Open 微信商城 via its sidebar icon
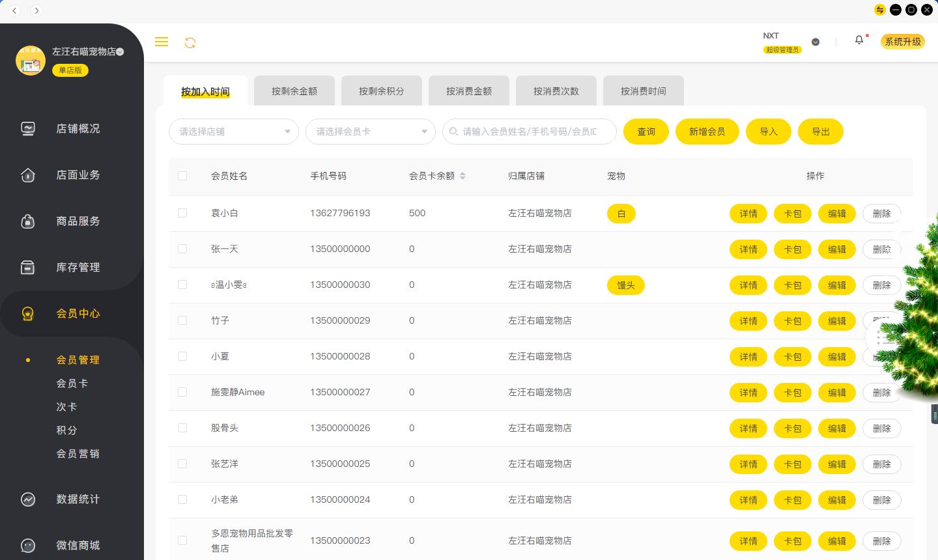Image resolution: width=938 pixels, height=560 pixels. point(28,546)
